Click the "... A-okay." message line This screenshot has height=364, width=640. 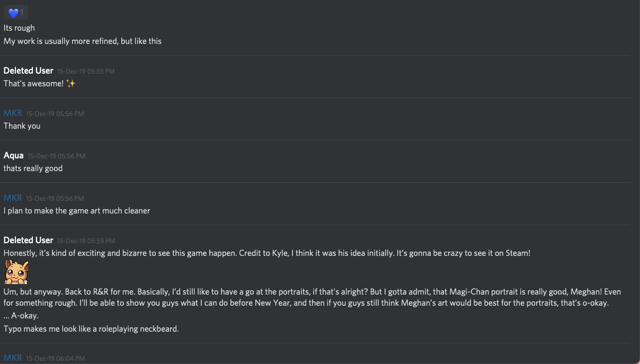click(x=21, y=315)
